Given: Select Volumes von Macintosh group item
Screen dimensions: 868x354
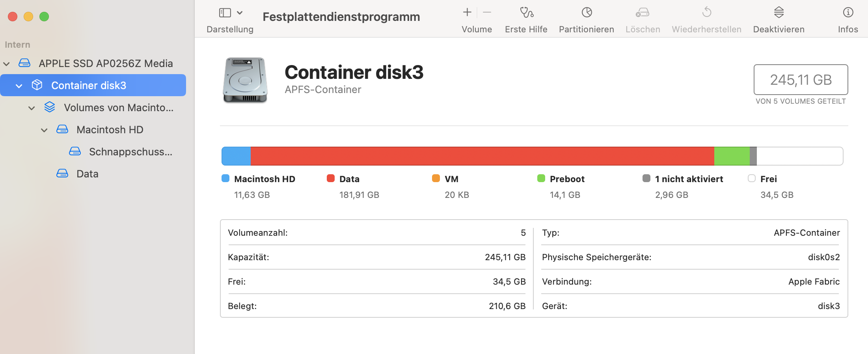Looking at the screenshot, I should (118, 108).
